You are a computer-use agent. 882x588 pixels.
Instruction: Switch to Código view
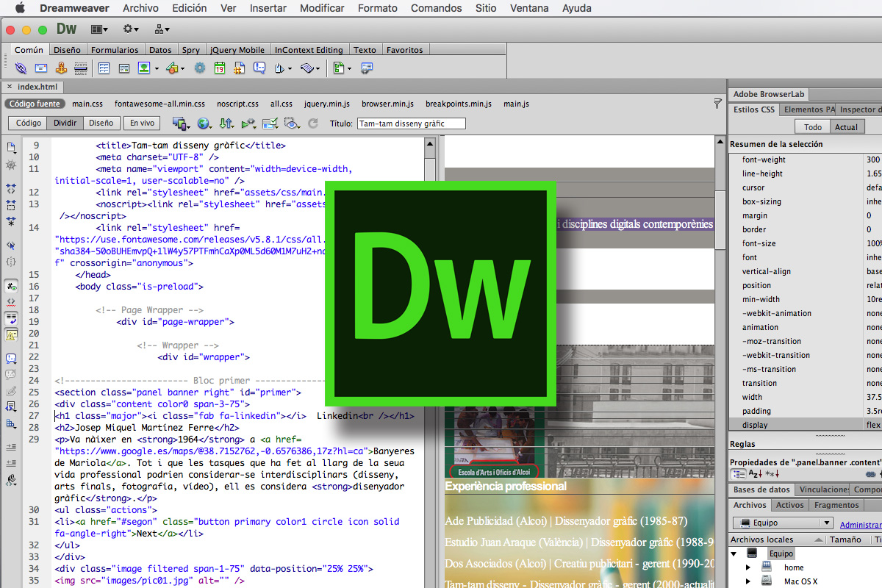(29, 123)
